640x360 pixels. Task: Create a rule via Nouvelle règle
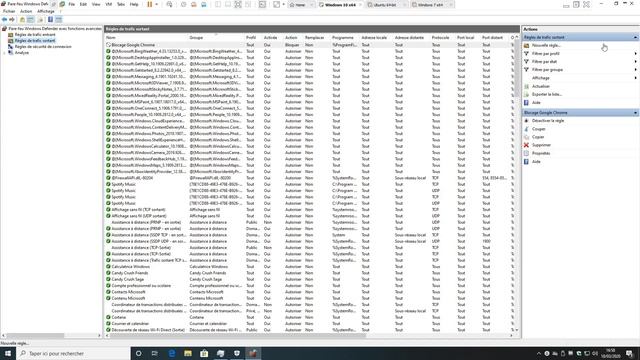click(x=546, y=45)
